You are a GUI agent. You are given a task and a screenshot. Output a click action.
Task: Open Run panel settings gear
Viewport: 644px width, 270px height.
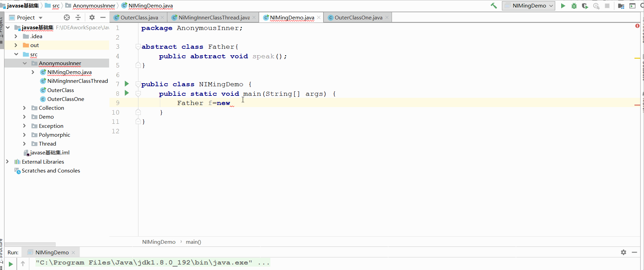point(624,252)
